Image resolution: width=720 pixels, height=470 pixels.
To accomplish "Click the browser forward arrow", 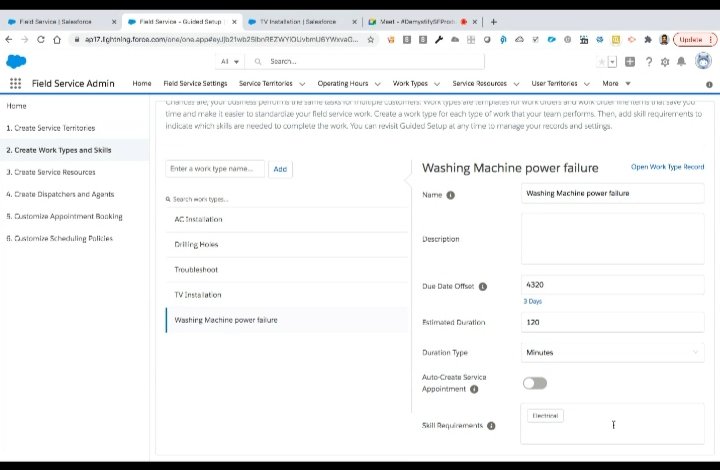I will (x=25, y=39).
